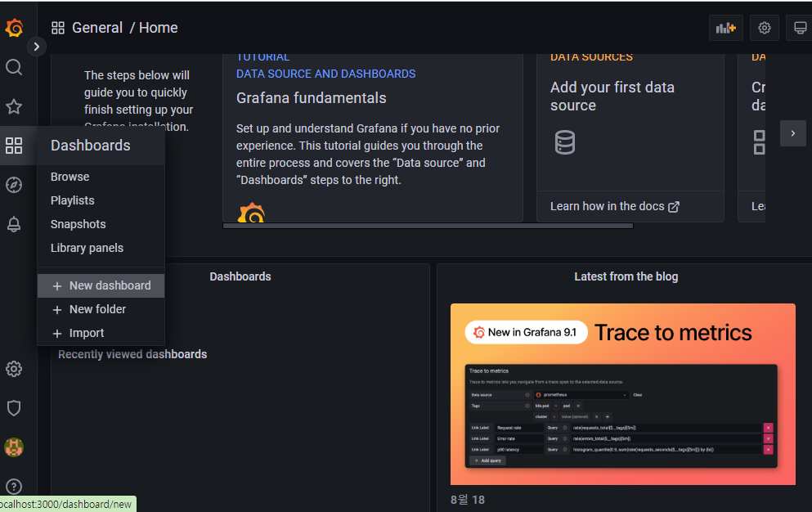Open Configuration gear in sidebar
812x512 pixels.
(14, 369)
